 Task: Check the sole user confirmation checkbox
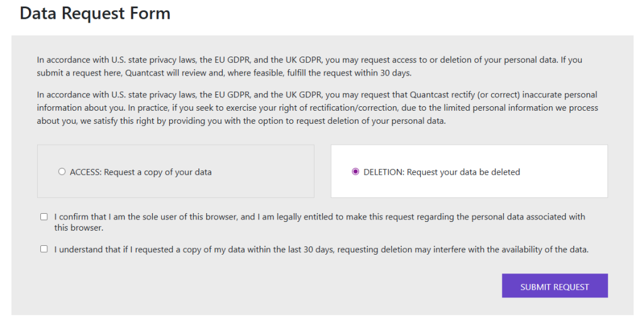click(x=44, y=217)
